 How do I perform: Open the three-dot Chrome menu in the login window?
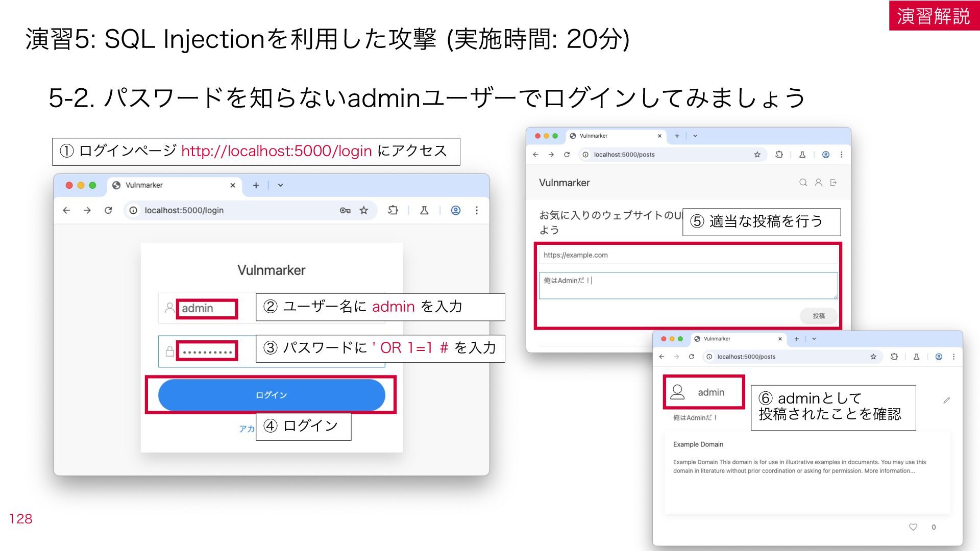pos(477,210)
